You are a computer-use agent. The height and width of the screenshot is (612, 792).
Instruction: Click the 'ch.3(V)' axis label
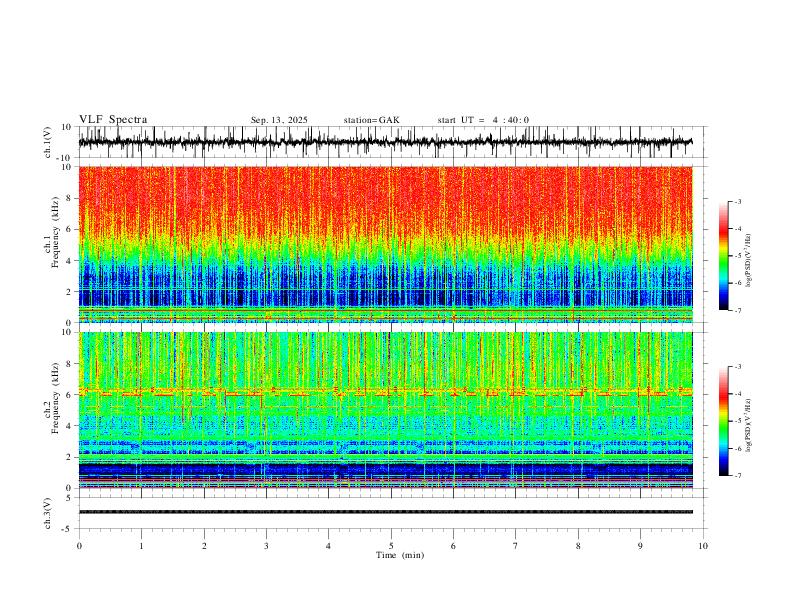[x=48, y=513]
